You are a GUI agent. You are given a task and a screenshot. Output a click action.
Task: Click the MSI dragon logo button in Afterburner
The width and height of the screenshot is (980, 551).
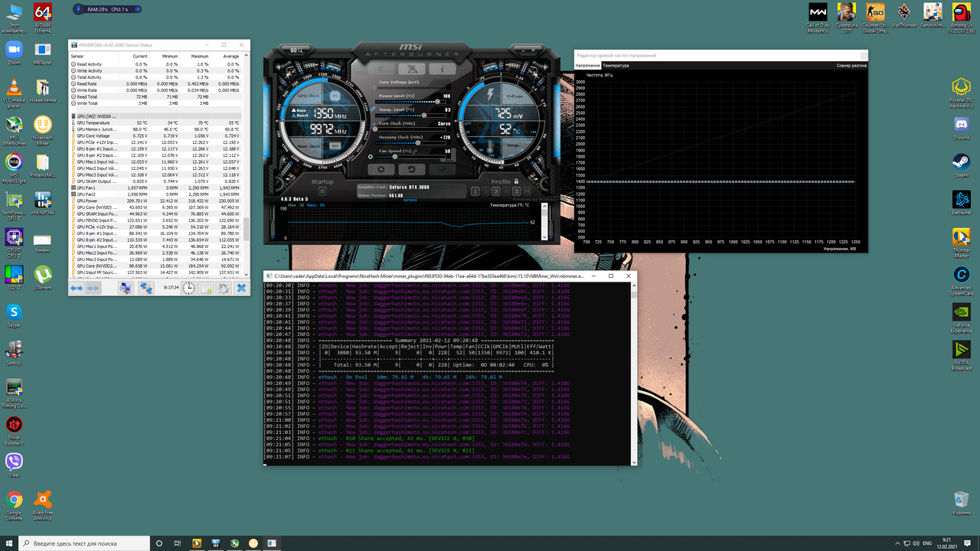pos(412,69)
